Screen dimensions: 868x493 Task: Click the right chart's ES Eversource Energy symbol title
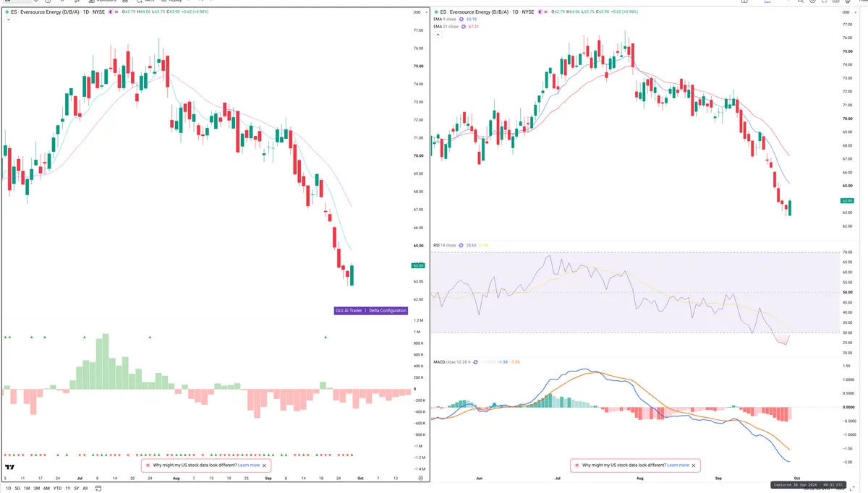point(487,12)
